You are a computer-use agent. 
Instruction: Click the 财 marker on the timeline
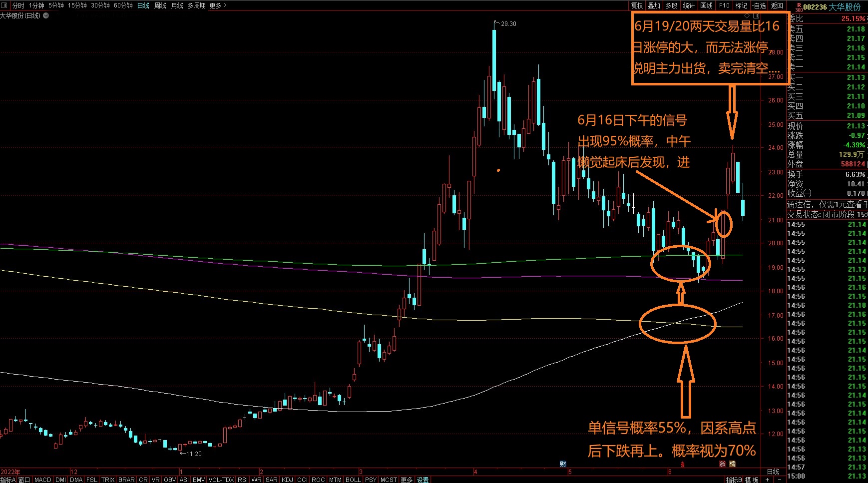(563, 464)
